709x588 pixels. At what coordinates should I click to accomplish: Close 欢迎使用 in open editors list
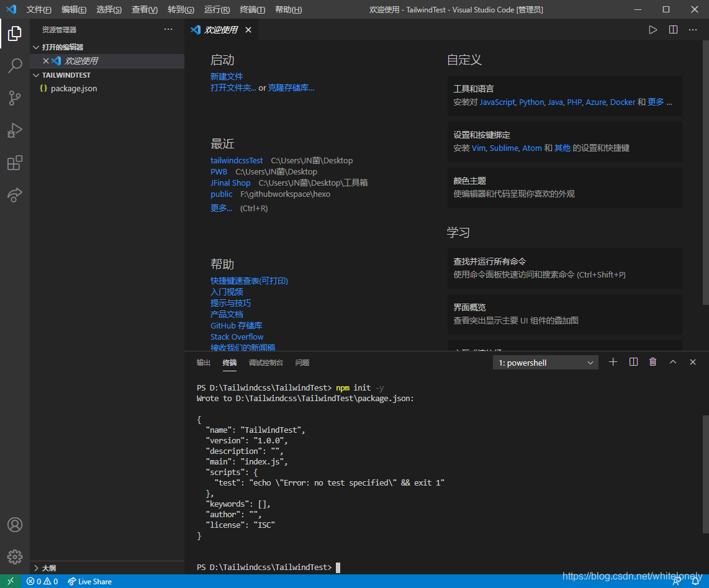click(x=46, y=61)
